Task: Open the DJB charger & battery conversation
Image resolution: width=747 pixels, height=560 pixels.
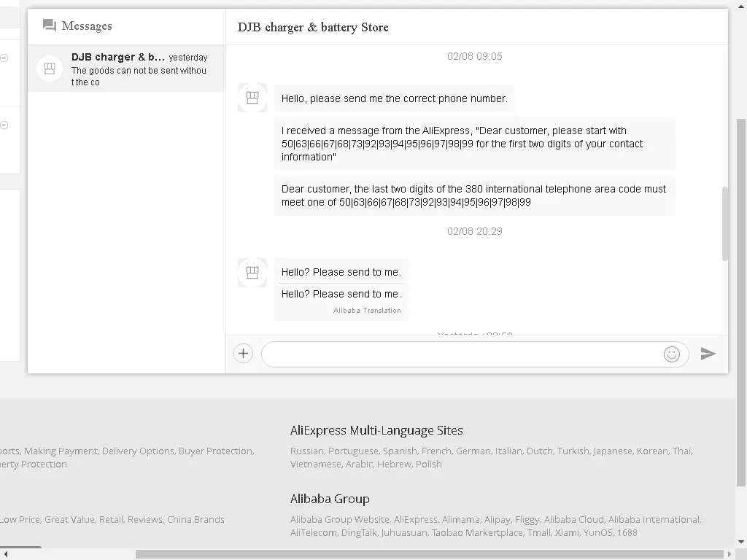Action: [126, 69]
